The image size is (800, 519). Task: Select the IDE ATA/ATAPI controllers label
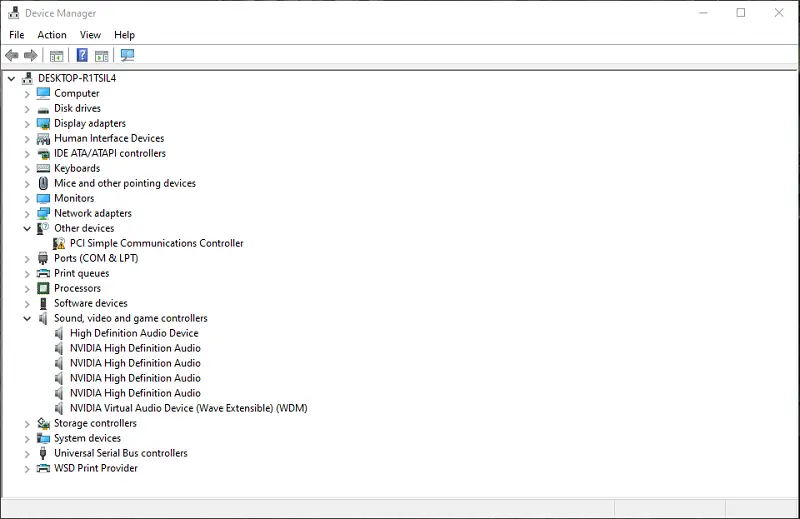110,153
